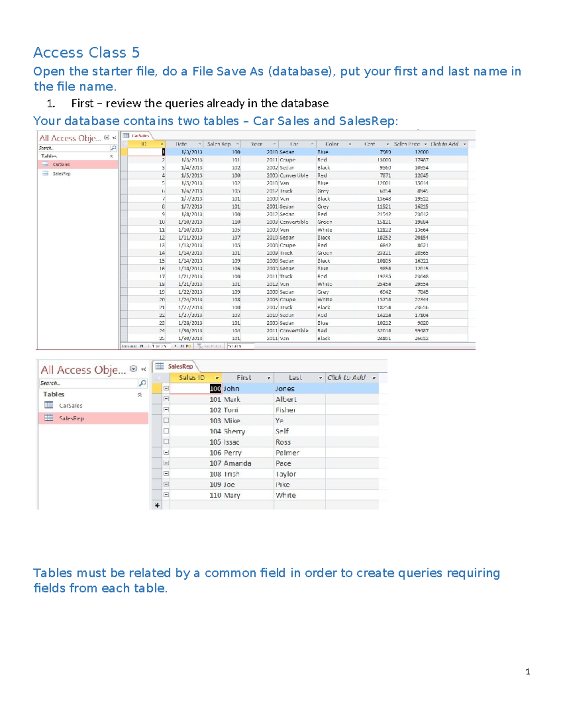Expand subdatasheet for Issac Ross row
This screenshot has height=728, width=563.
click(166, 442)
